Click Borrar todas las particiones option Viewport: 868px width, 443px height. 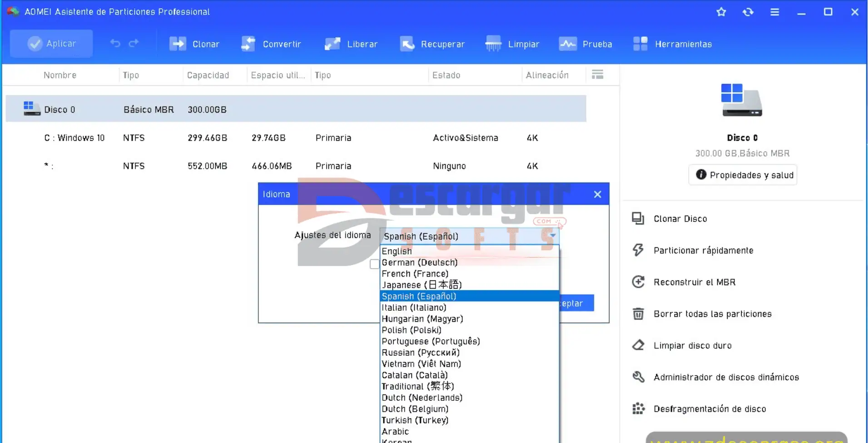(x=702, y=314)
